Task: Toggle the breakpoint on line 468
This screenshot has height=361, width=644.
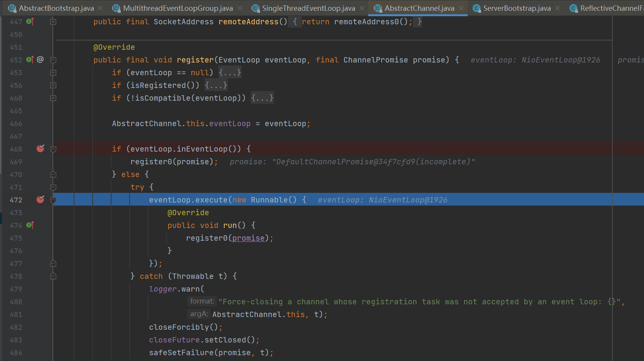Action: 40,149
